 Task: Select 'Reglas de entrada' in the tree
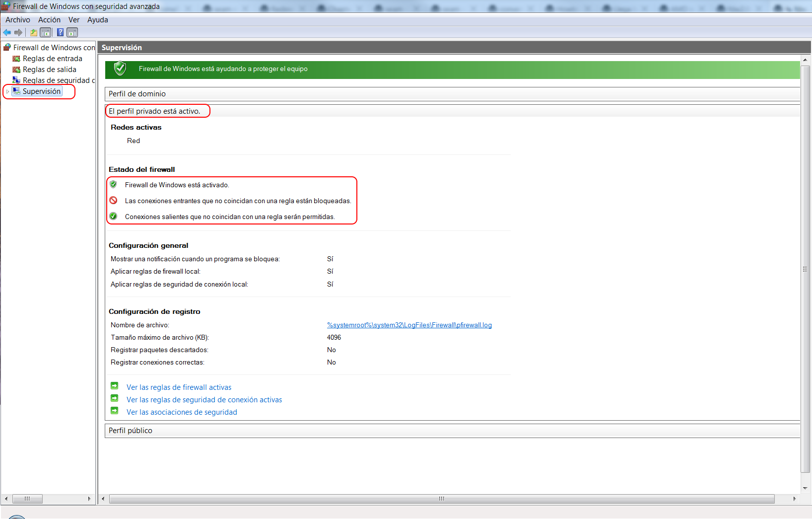(x=53, y=59)
